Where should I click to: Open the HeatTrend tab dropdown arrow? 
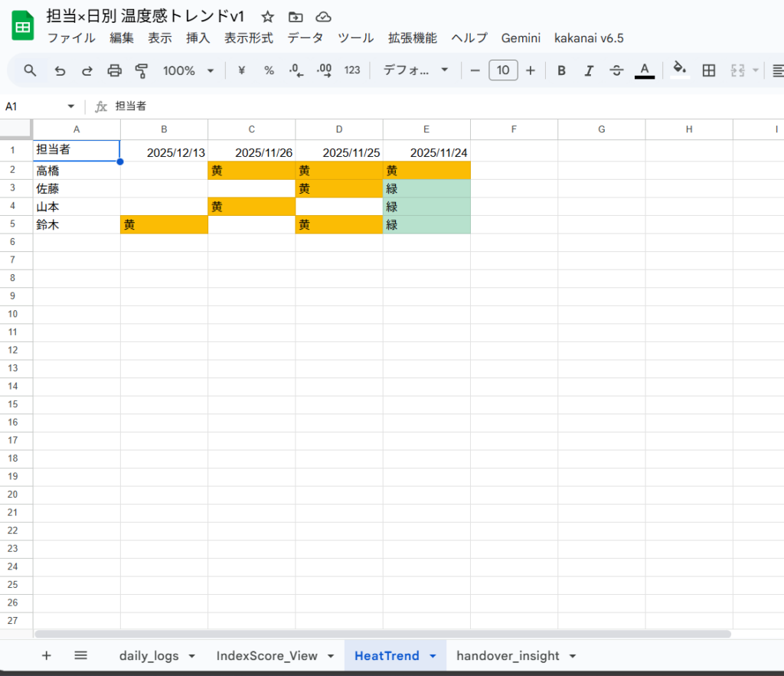click(433, 656)
